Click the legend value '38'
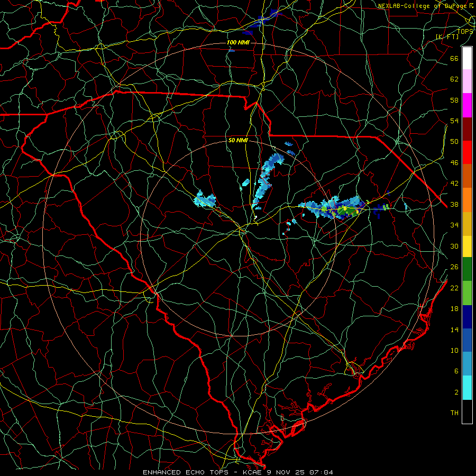The height and width of the screenshot is (476, 476). point(454,204)
